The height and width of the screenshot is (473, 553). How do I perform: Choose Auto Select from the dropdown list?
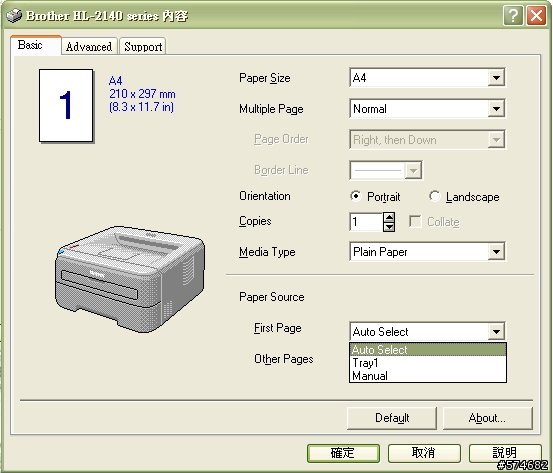(428, 350)
